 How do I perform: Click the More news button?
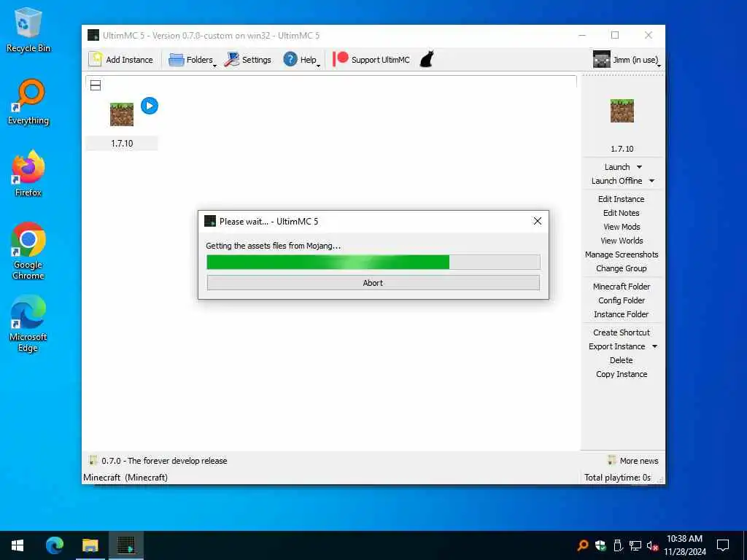pyautogui.click(x=633, y=461)
